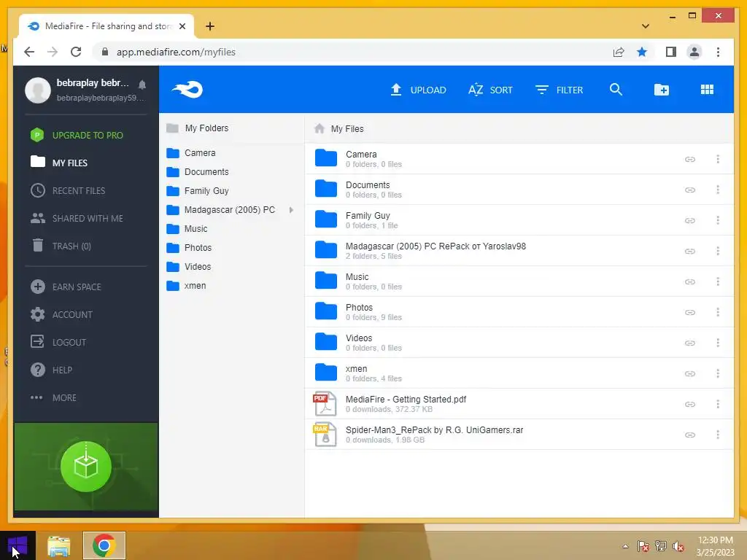Select Photos in My Folders tree
This screenshot has height=560, width=747.
[189, 248]
